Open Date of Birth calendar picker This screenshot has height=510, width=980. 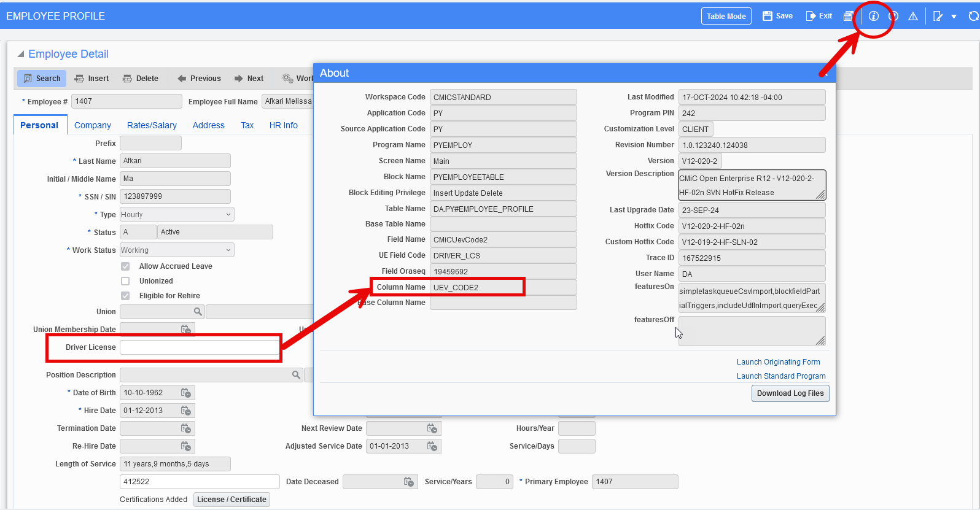pyautogui.click(x=186, y=393)
